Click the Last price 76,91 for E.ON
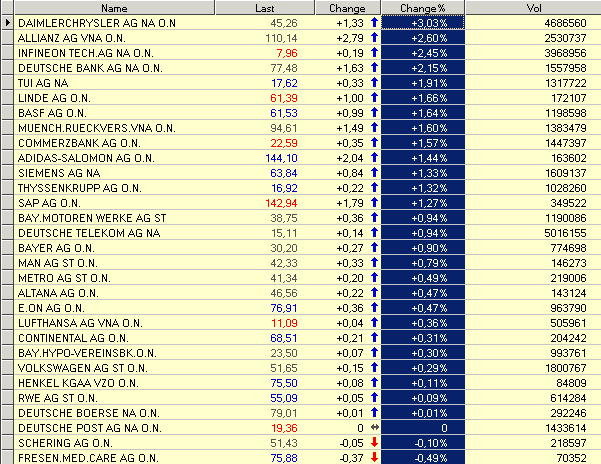Screen dimensions: 601x464 click(284, 308)
